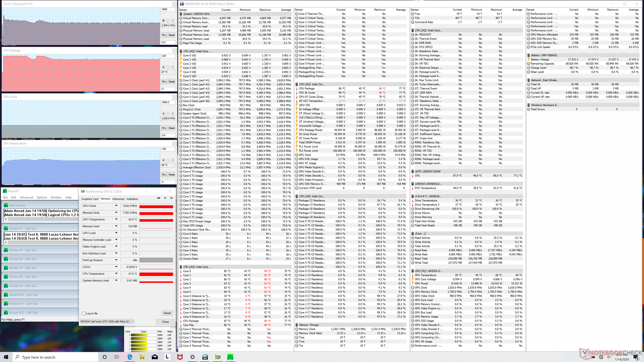Click blue color swatch in GPU Temperature graph
This screenshot has height=362, width=644.
pos(163,160)
